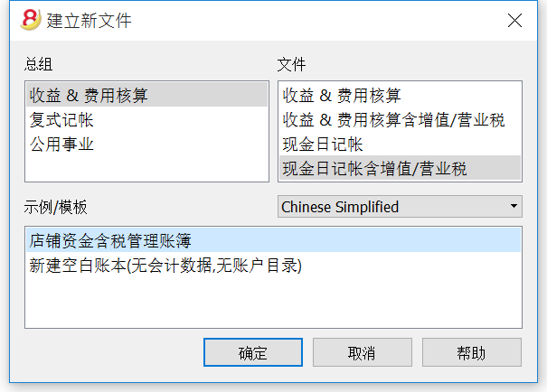547x392 pixels.
Task: Click the 示例/模板 label
Action: pyautogui.click(x=55, y=207)
